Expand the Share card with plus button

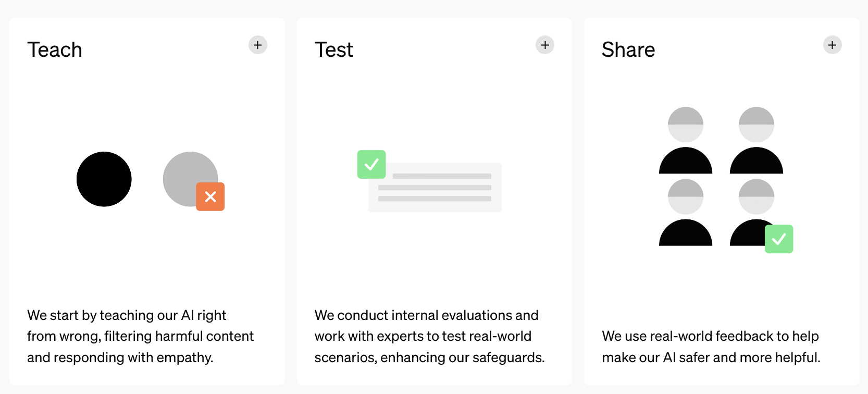click(x=832, y=45)
